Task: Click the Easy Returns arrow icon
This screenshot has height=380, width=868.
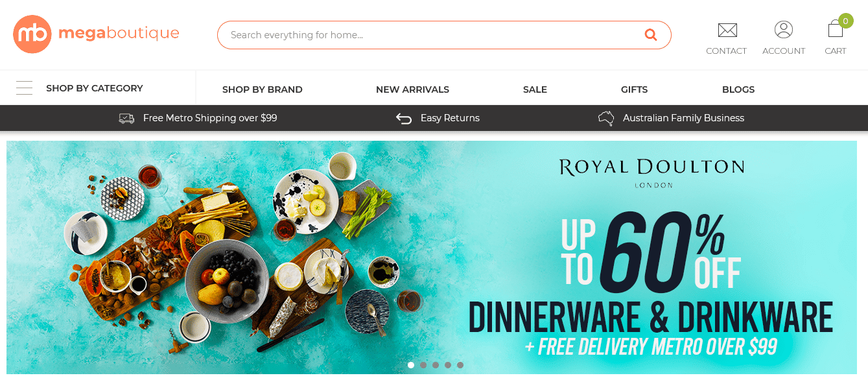Action: click(404, 118)
